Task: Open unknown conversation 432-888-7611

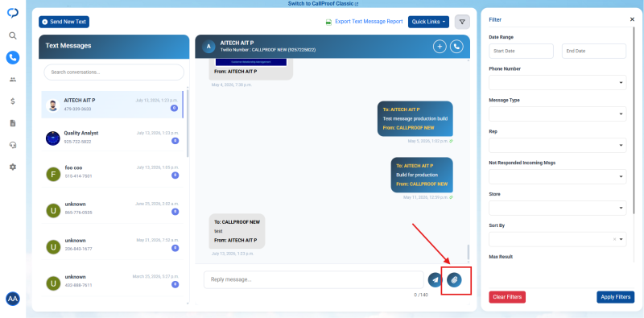Action: coord(112,281)
